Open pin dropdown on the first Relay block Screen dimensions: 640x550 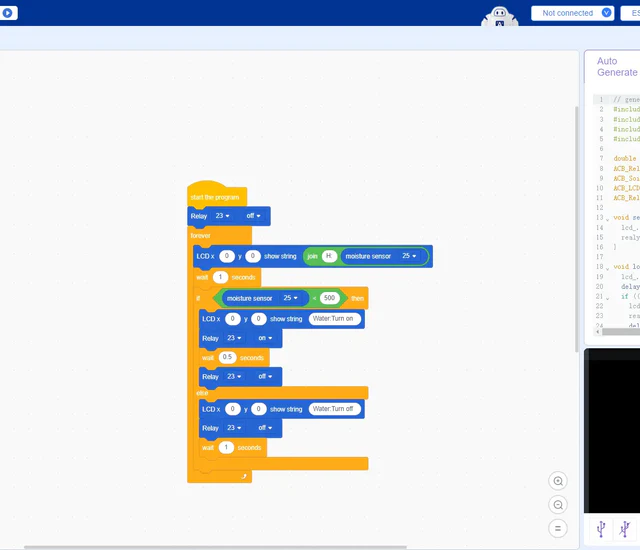click(222, 216)
